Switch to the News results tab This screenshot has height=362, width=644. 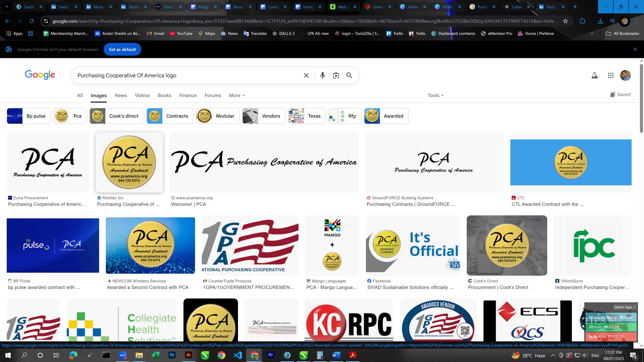121,95
